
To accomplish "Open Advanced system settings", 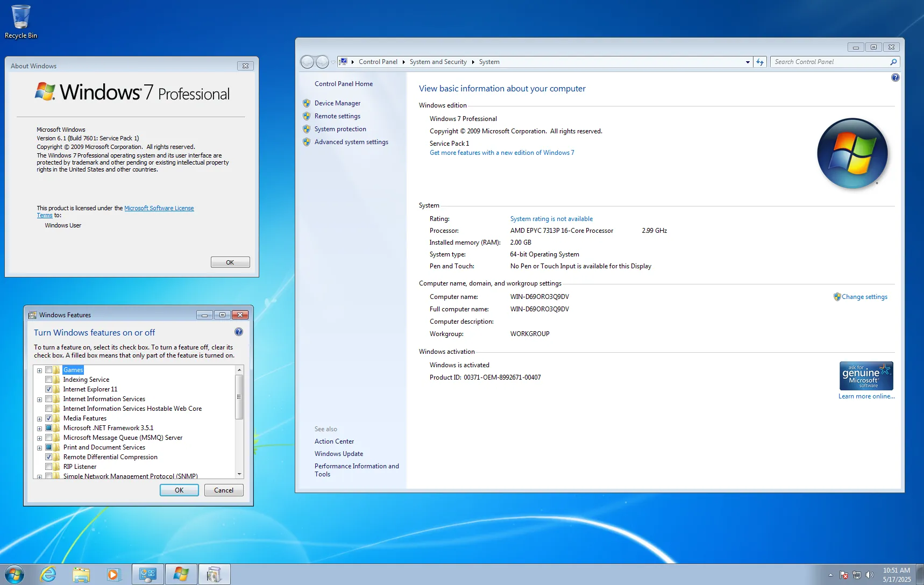I will [351, 142].
